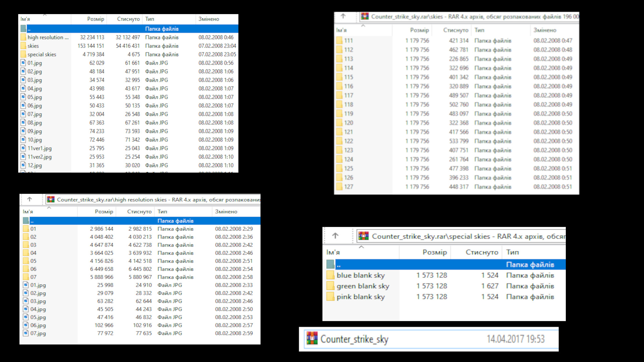The image size is (644, 362).
Task: Select 06.jpg in the high resolution skies list
Action: [x=38, y=325]
